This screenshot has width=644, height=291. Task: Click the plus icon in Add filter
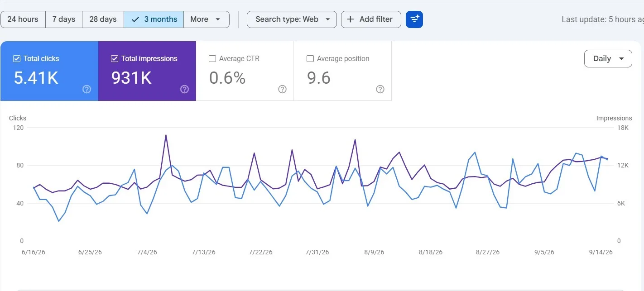tap(350, 19)
